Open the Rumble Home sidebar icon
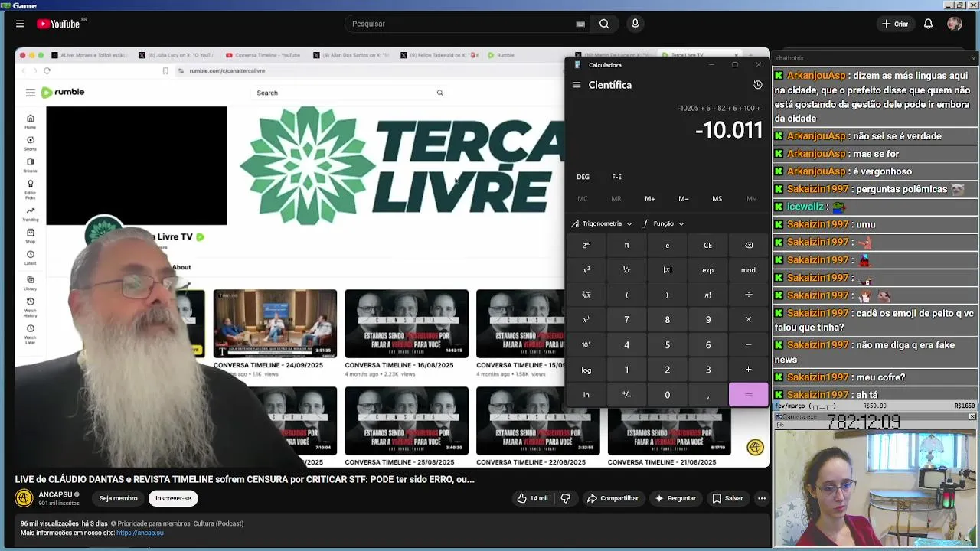Viewport: 980px width, 551px height. tap(30, 121)
